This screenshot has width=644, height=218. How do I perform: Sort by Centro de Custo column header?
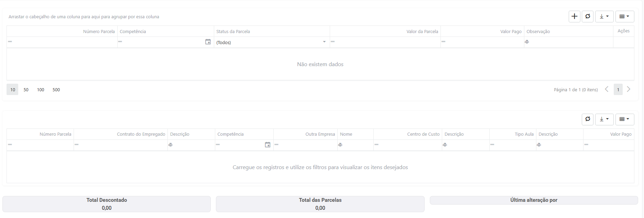pos(423,134)
